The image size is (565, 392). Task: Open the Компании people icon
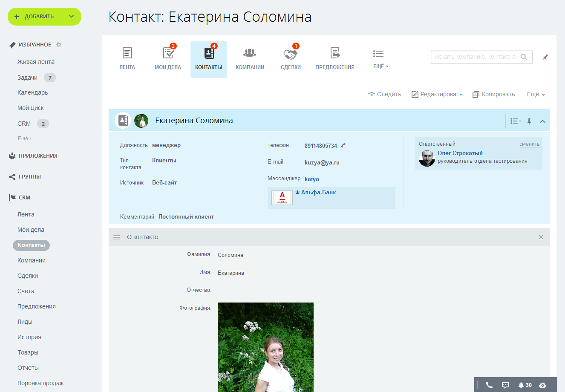250,53
